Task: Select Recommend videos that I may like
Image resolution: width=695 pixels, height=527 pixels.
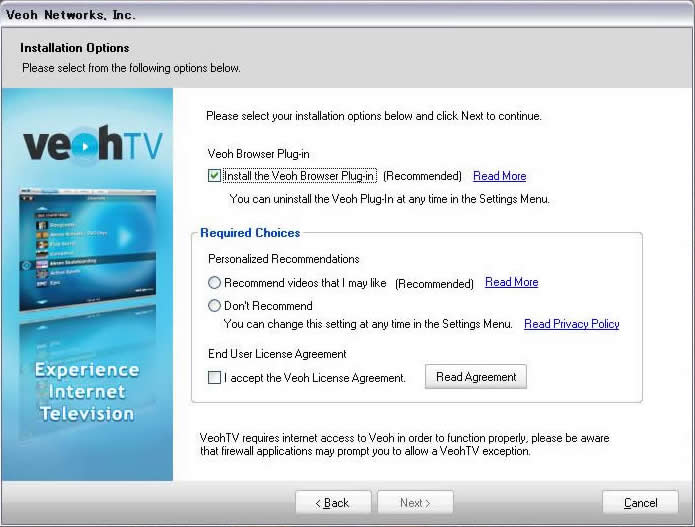Action: [x=214, y=283]
